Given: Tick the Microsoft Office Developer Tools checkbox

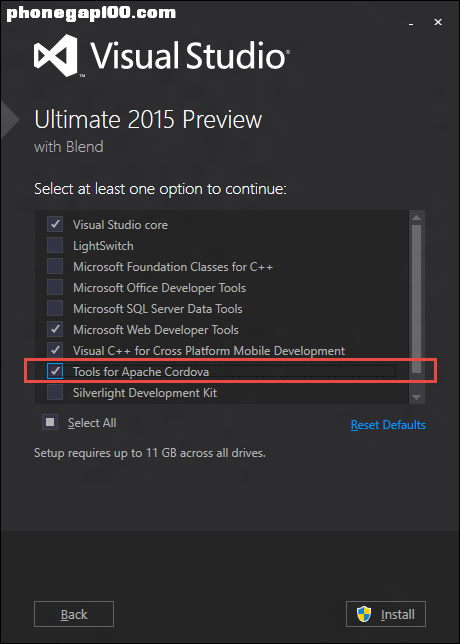Looking at the screenshot, I should [x=55, y=288].
